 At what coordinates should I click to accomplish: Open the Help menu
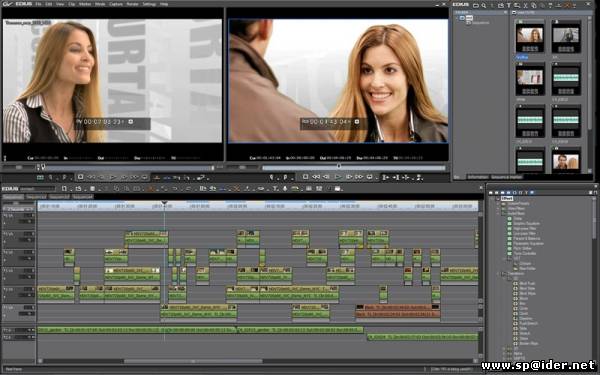[x=164, y=4]
